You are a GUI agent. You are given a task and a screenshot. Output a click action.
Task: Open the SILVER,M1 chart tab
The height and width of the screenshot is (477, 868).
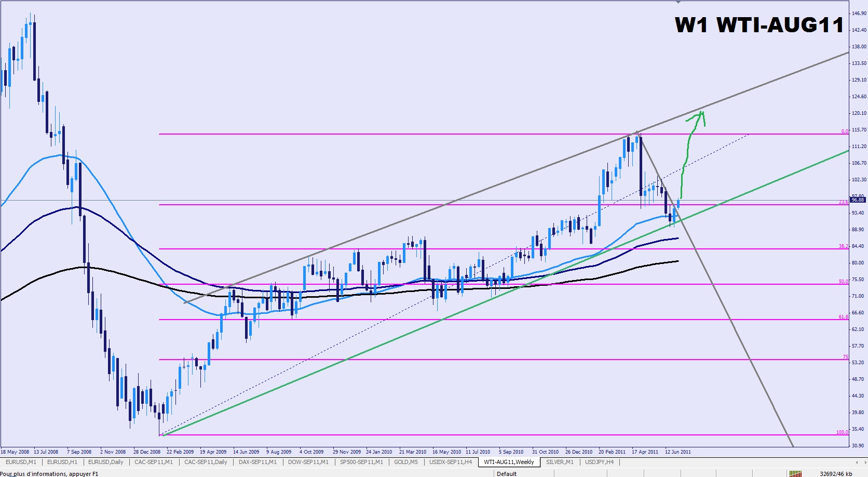click(x=560, y=462)
